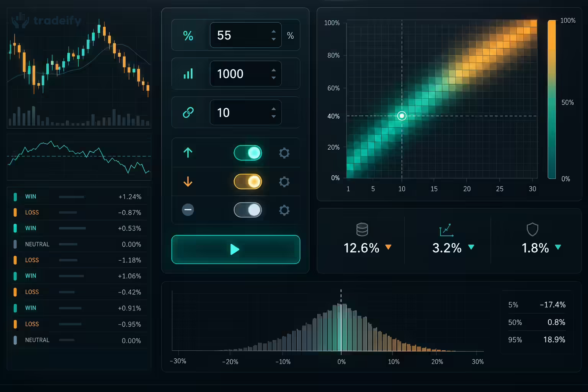Open settings gear for up arrow row
588x392 pixels.
[x=284, y=153]
